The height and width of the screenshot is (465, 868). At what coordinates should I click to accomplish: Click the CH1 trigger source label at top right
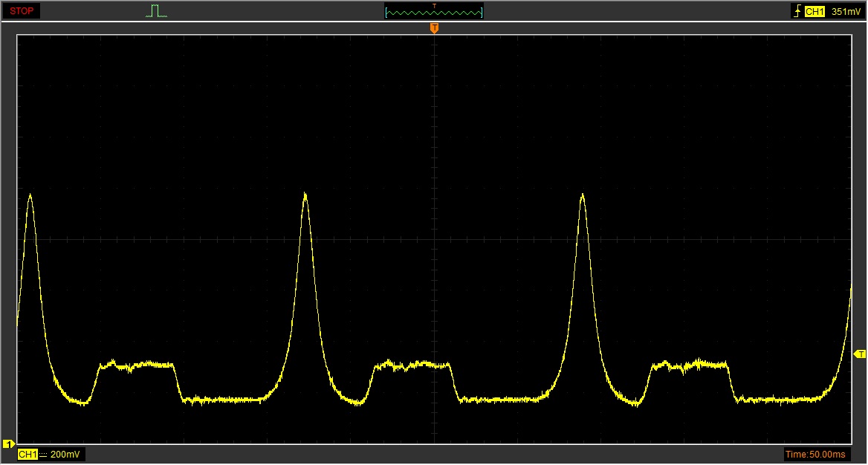pyautogui.click(x=814, y=12)
